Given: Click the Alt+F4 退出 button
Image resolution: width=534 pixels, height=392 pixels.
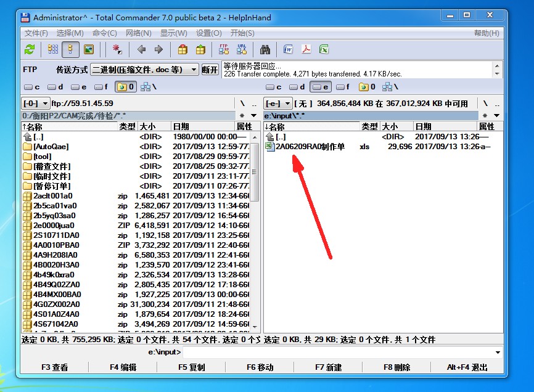Looking at the screenshot, I should point(467,367).
